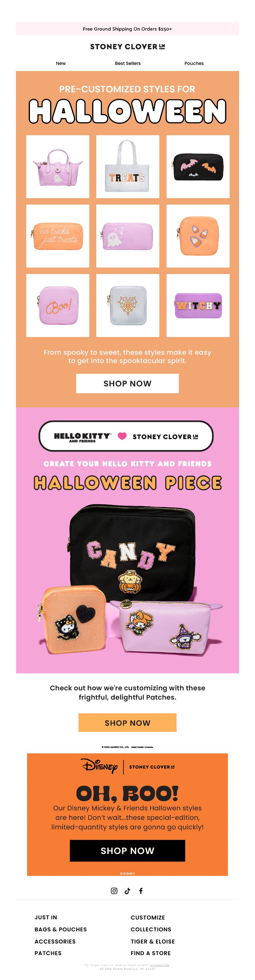Image resolution: width=255 pixels, height=980 pixels.
Task: Open the Facebook social icon
Action: (141, 891)
